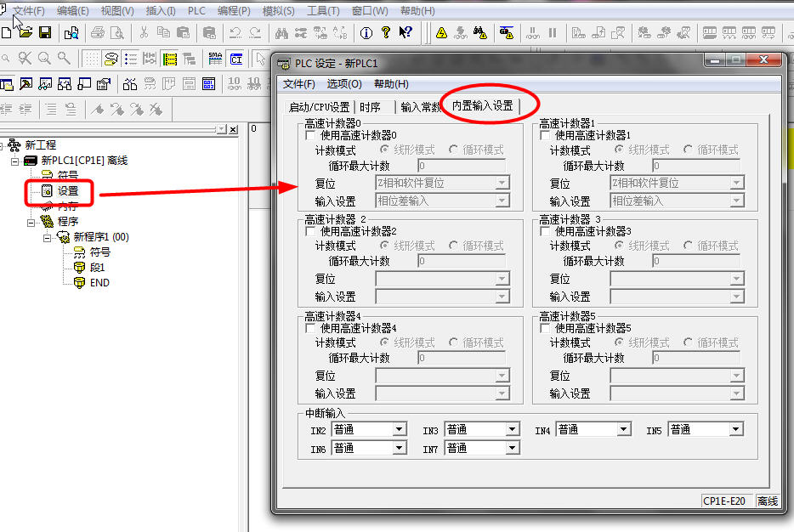Screen dimensions: 794x532
Task: Enable the 使用高速计数器0 checkbox
Action: [x=311, y=135]
